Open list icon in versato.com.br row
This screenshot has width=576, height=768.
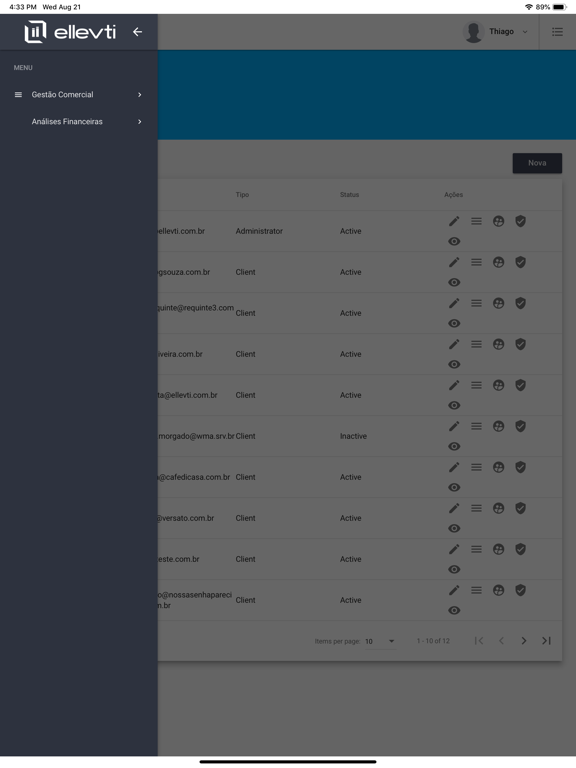pos(476,508)
